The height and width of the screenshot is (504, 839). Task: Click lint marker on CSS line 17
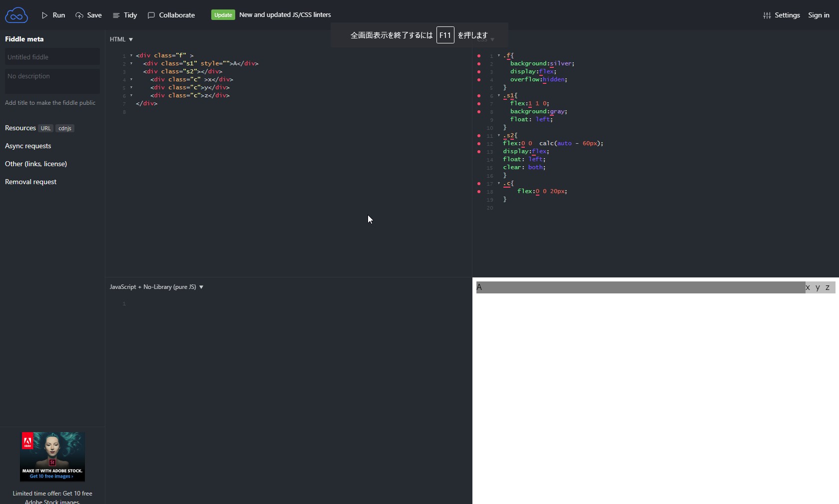click(x=479, y=184)
